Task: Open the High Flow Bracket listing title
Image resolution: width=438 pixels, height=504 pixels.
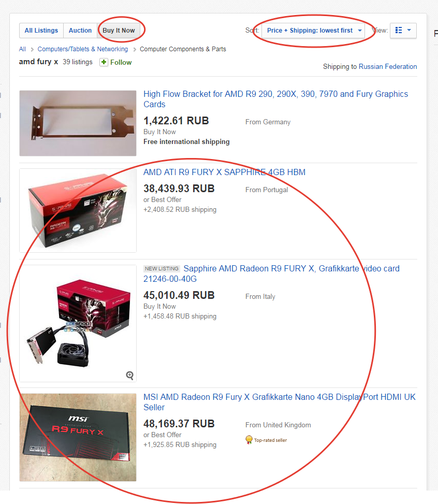Action: click(x=275, y=99)
